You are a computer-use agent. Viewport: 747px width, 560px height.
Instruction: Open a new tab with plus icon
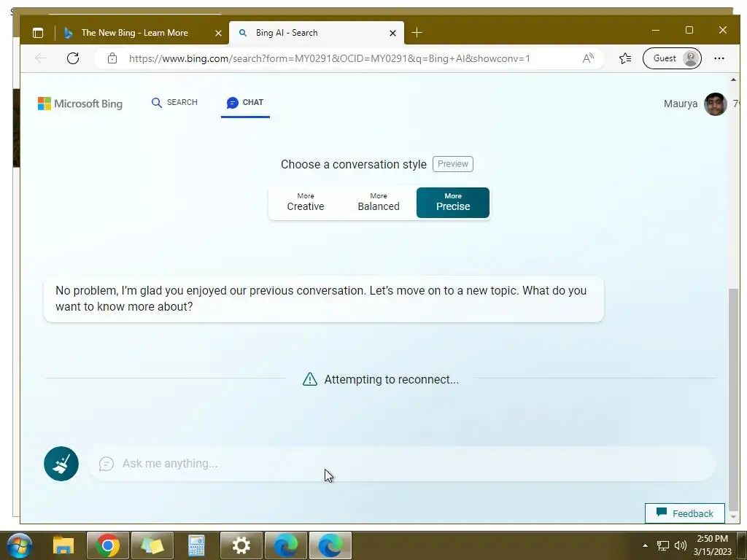click(417, 32)
